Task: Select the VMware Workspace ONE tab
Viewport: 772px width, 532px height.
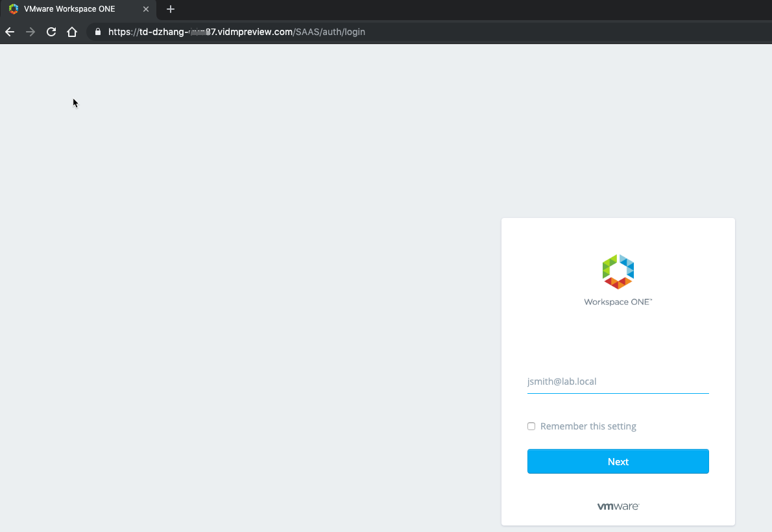Action: coord(71,9)
